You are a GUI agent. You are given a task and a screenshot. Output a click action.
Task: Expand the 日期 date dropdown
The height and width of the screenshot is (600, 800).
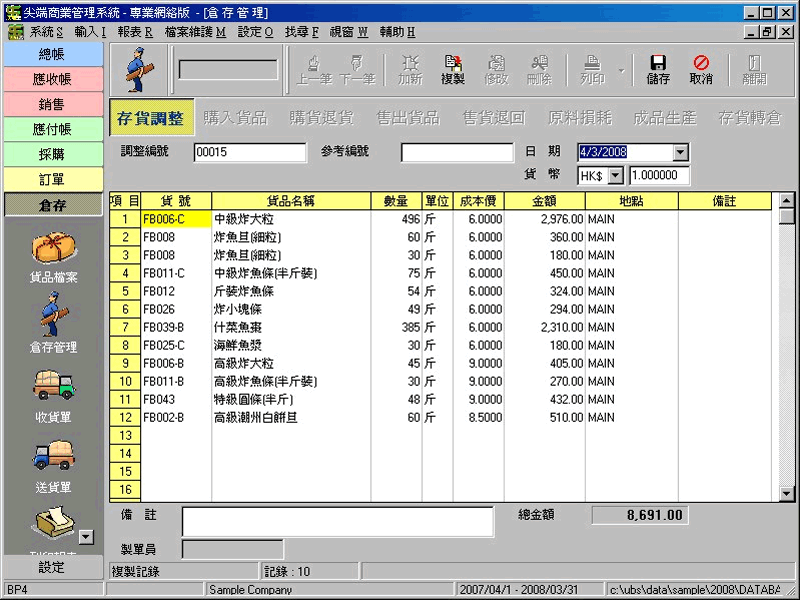681,153
